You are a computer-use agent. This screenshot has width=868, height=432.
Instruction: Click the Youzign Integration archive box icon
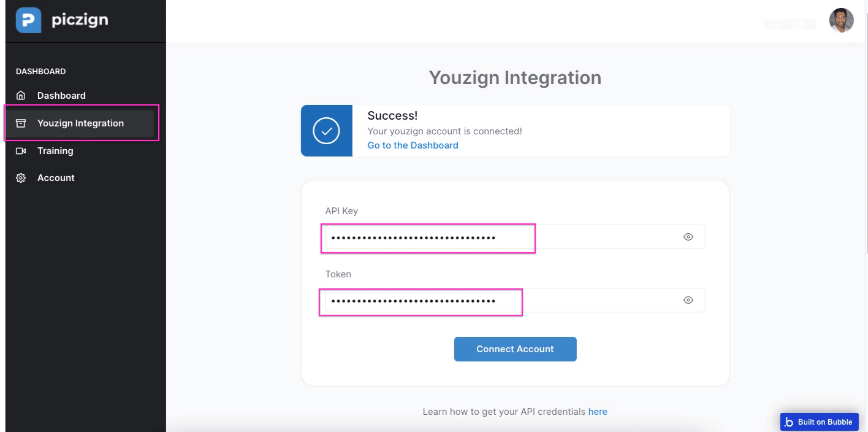pos(21,123)
